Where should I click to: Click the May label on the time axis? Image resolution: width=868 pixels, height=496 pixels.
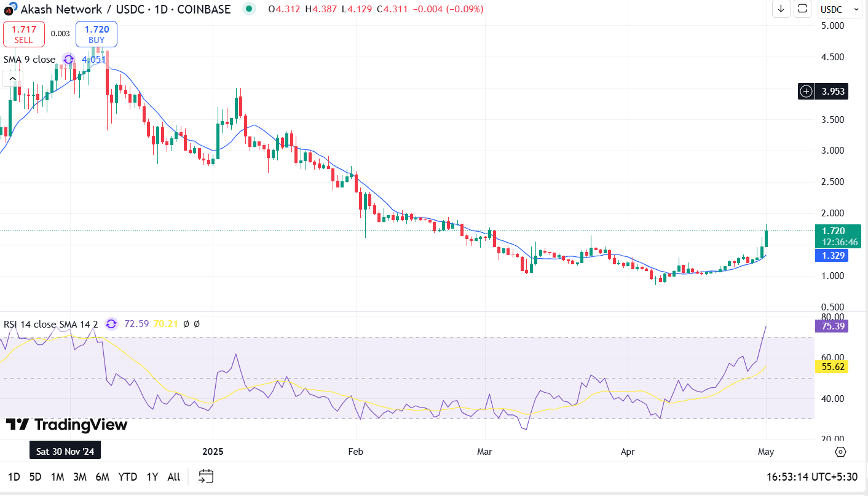tap(766, 452)
